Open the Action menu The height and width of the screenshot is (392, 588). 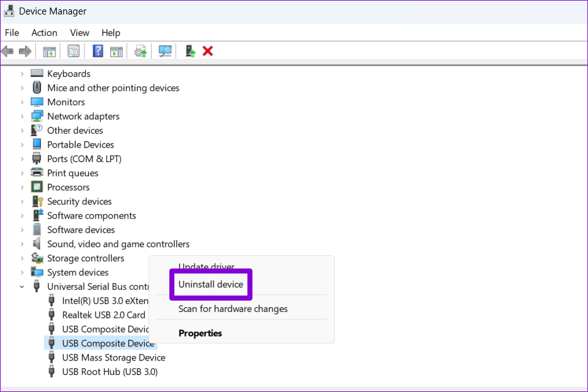44,33
